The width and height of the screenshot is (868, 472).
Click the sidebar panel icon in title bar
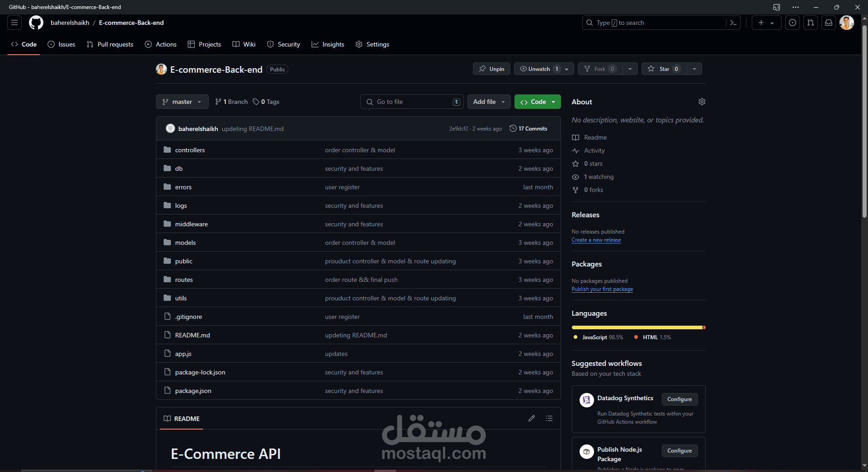point(776,7)
